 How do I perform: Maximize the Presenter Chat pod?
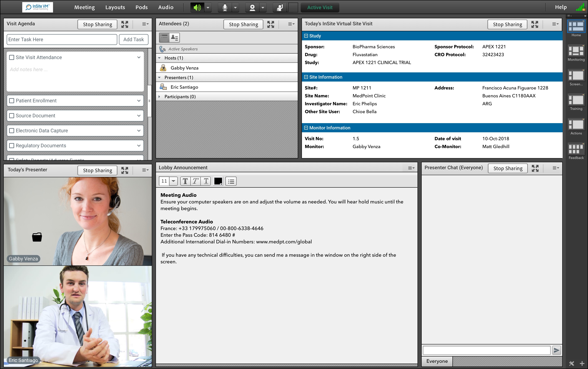[535, 168]
